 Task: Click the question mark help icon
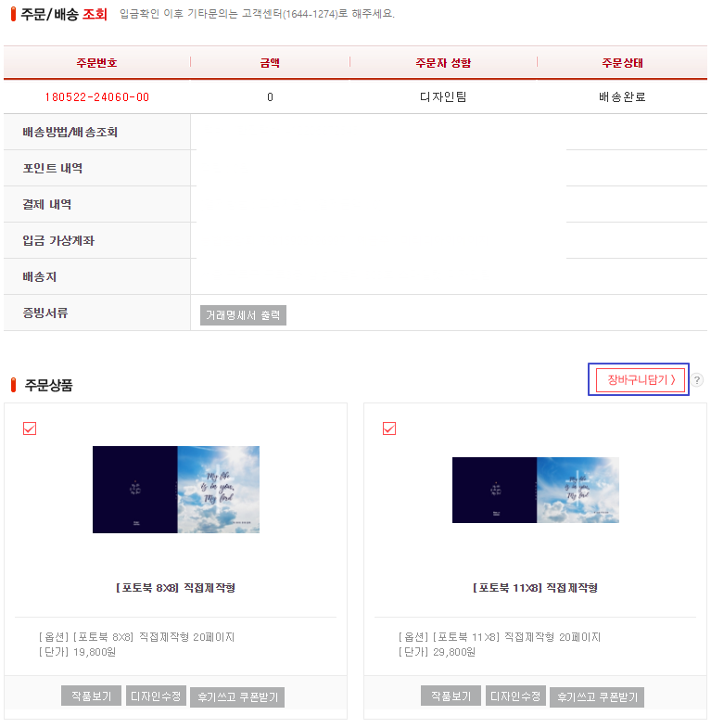coord(696,380)
